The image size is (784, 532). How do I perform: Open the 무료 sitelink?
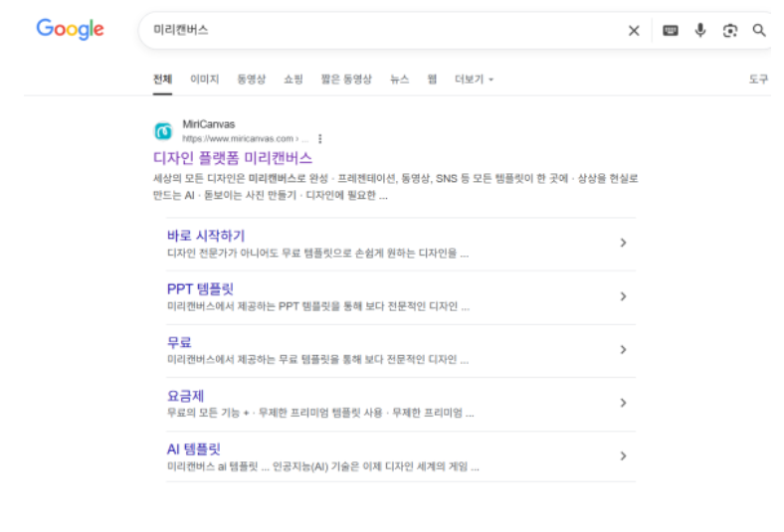tap(179, 343)
